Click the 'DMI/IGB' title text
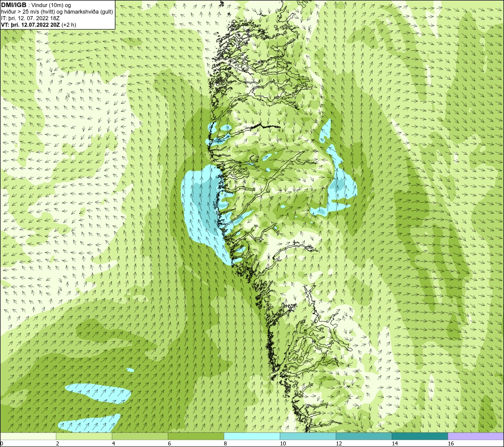Viewport: 504px width, 447px height. [14, 5]
